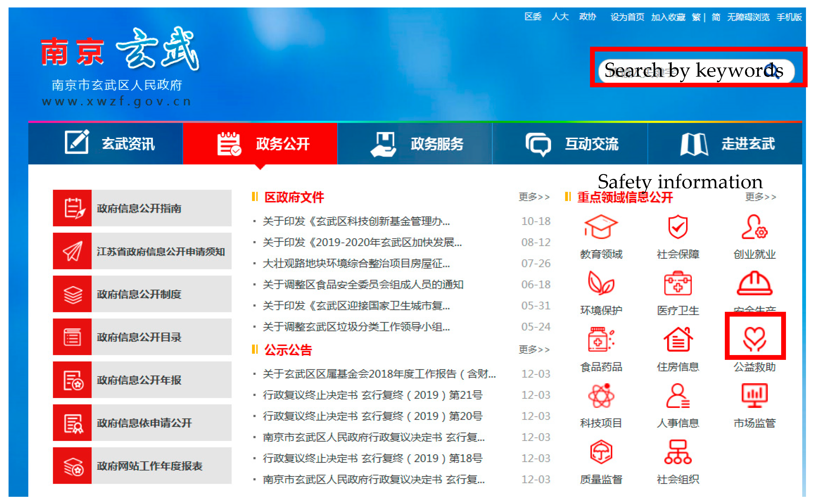The height and width of the screenshot is (504, 814).
Task: Expand 更多 next to 公示公告
Action: click(534, 349)
